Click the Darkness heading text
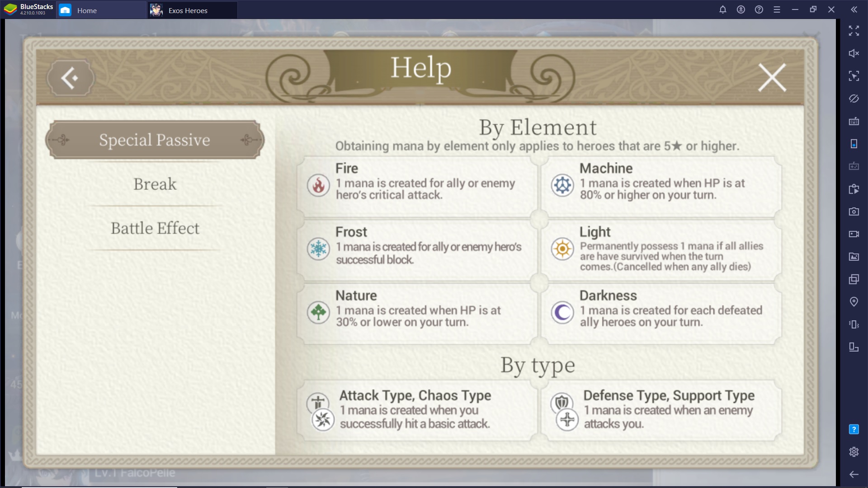Image resolution: width=868 pixels, height=488 pixels. pyautogui.click(x=608, y=296)
